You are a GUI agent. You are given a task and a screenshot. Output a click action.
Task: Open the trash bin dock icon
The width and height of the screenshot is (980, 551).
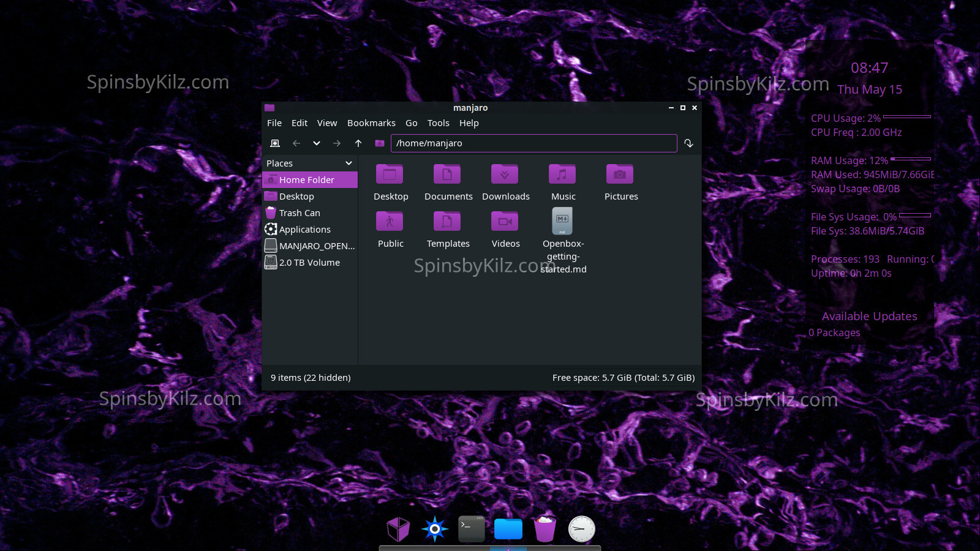(x=545, y=529)
